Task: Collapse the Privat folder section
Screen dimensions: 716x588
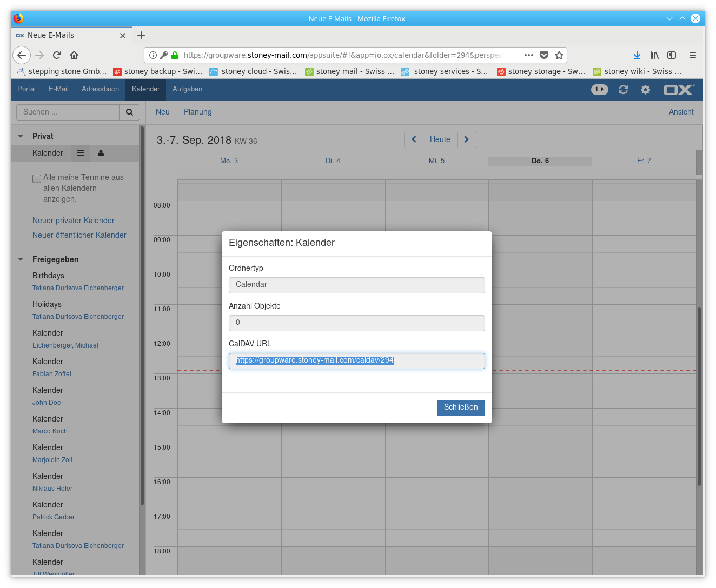Action: [x=21, y=136]
